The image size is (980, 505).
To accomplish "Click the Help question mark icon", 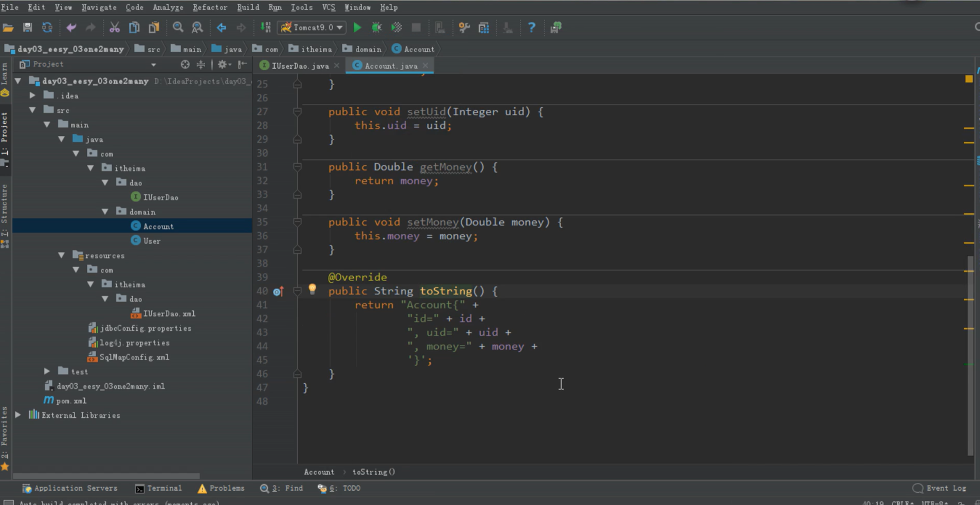I will 531,28.
